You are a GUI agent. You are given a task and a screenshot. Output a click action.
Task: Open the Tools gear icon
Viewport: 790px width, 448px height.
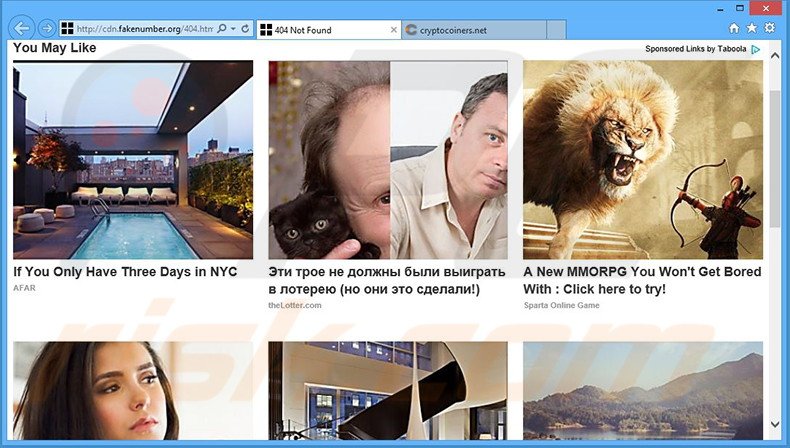pos(769,28)
